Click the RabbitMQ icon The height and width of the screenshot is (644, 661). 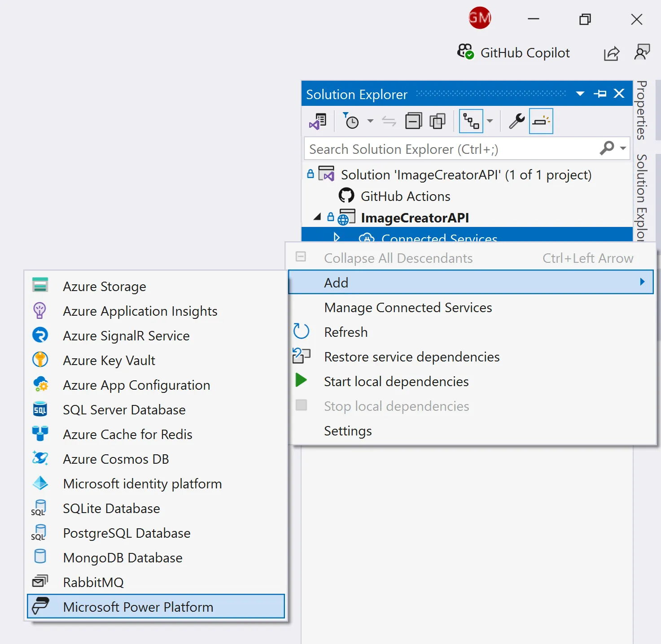pos(40,581)
